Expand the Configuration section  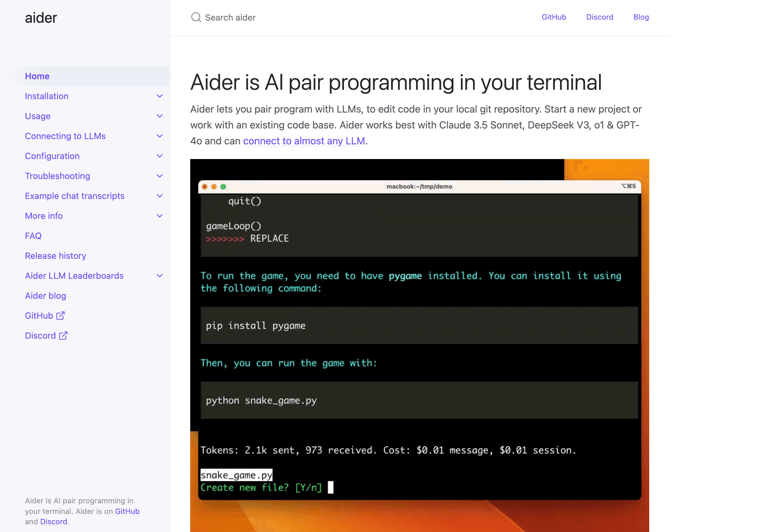point(160,156)
